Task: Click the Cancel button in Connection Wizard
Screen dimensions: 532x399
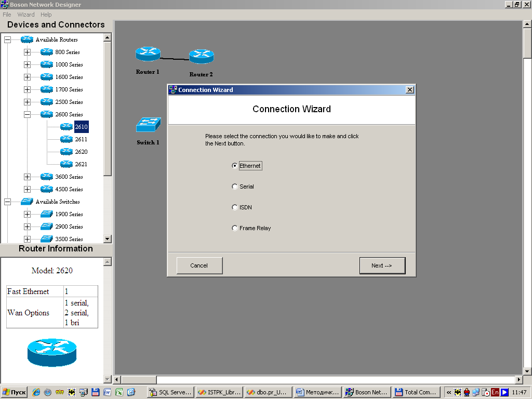Action: (199, 265)
